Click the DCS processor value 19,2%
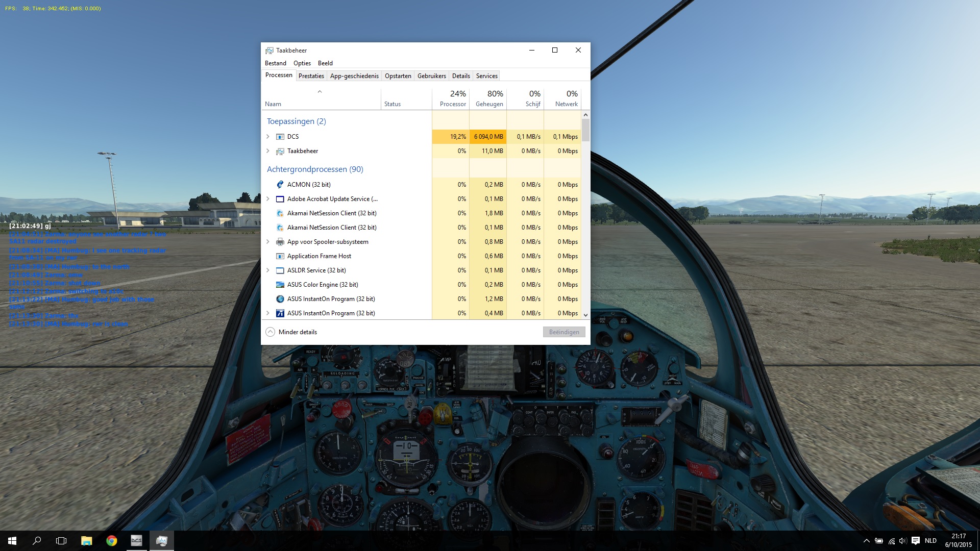The image size is (980, 551). (451, 137)
